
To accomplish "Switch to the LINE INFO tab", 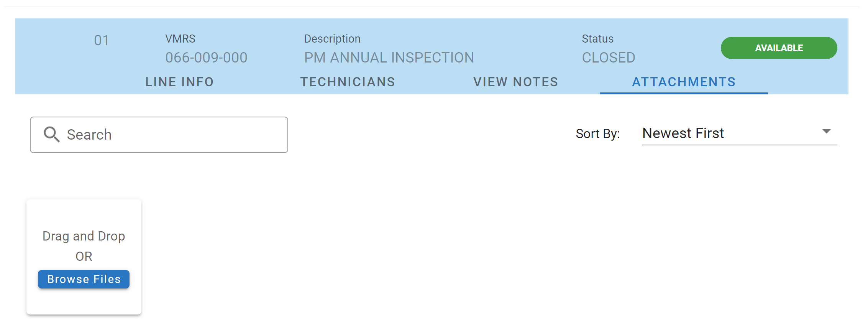I will [x=179, y=82].
